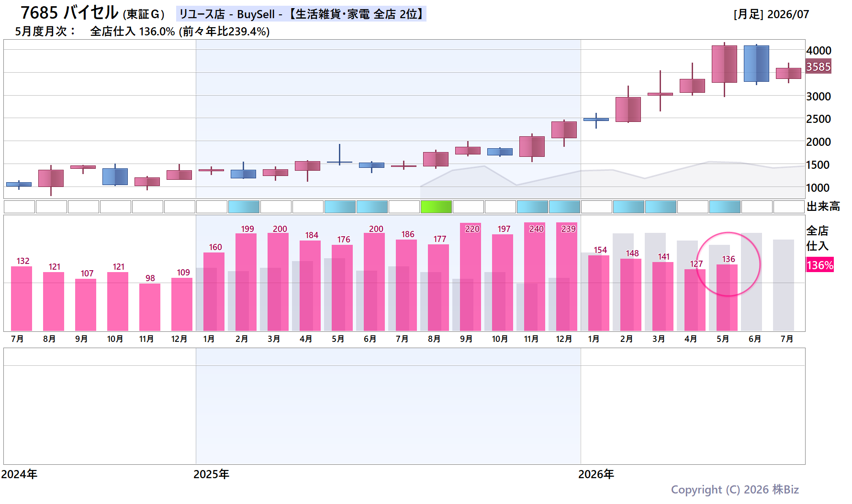Click the 5月度月次 summary text
This screenshot has width=852, height=504.
pos(142,32)
